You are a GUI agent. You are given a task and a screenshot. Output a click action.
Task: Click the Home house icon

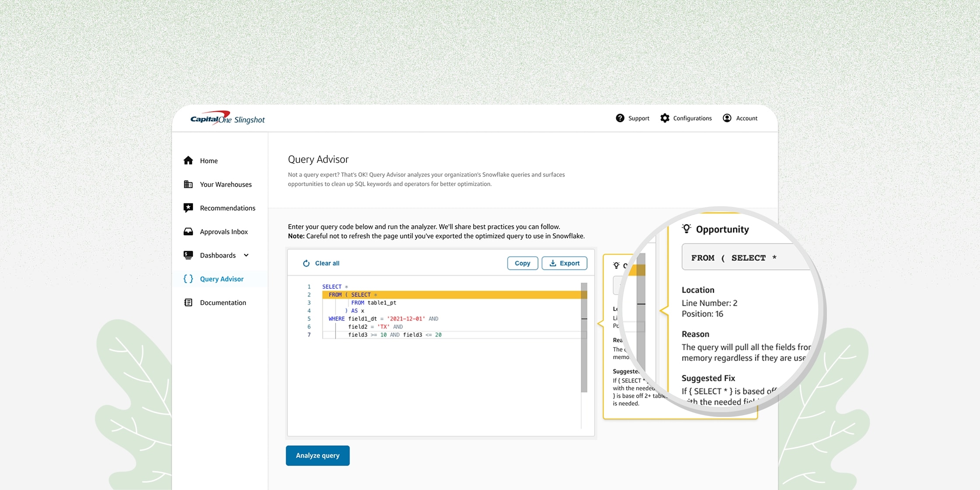tap(188, 161)
